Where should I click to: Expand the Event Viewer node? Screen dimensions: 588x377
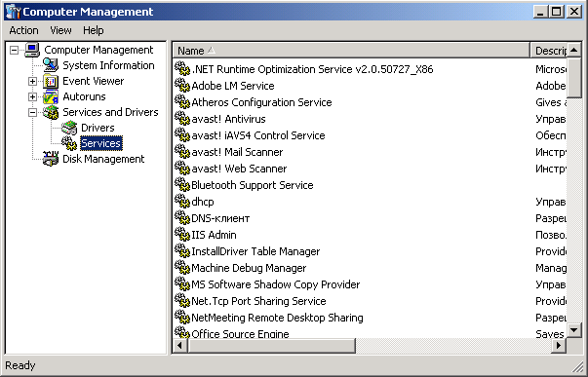[32, 81]
